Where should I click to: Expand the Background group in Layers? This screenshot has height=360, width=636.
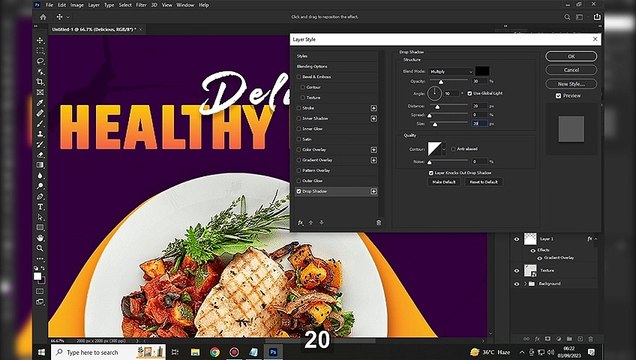[x=526, y=284]
